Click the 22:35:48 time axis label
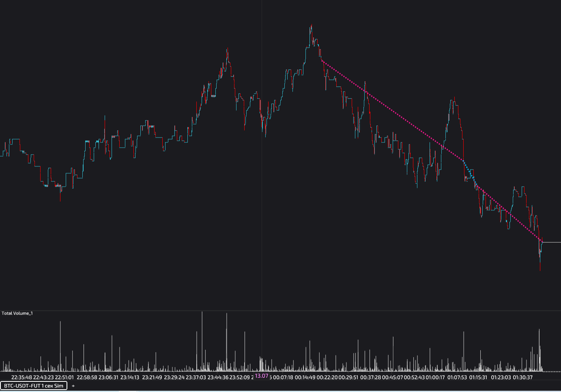Viewport: 561px width, 392px height. click(21, 377)
